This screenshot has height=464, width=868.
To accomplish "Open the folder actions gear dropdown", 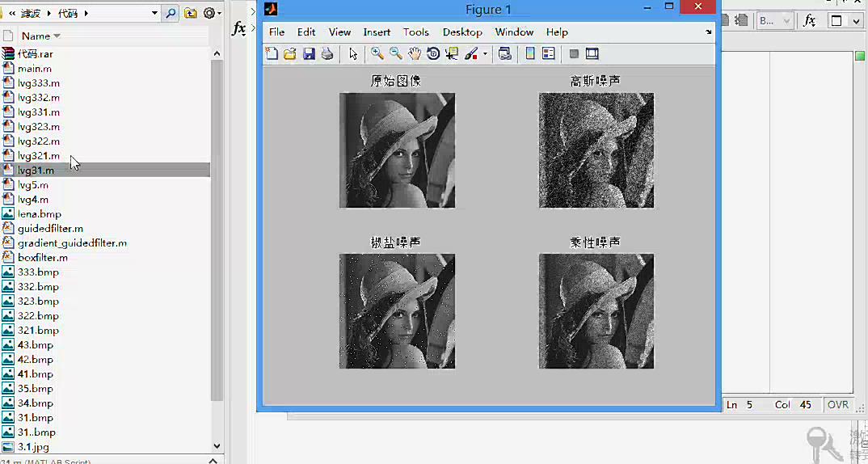I will click(x=212, y=13).
